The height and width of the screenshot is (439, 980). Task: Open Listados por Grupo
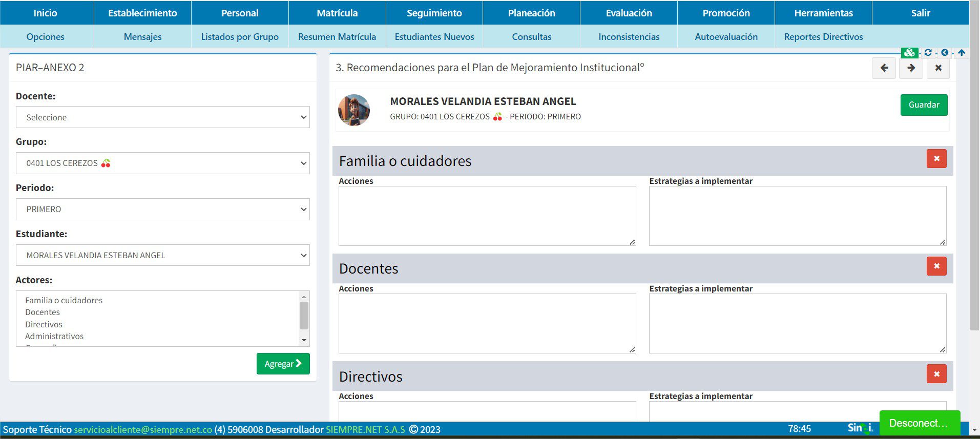pyautogui.click(x=240, y=36)
